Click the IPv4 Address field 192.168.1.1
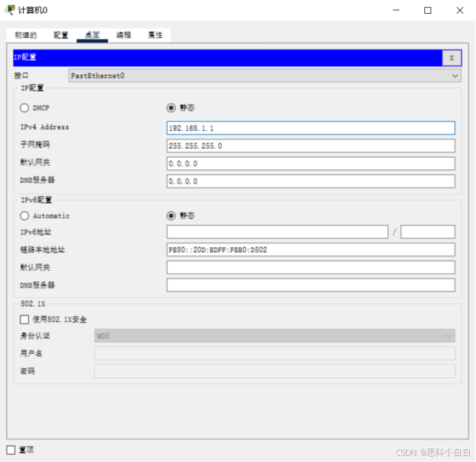The image size is (476, 462). click(310, 128)
